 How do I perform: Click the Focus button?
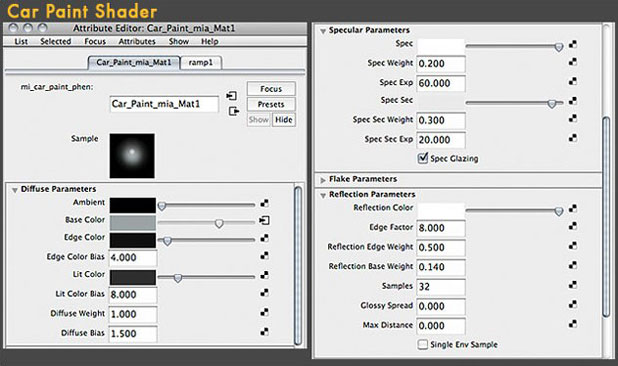tap(271, 89)
